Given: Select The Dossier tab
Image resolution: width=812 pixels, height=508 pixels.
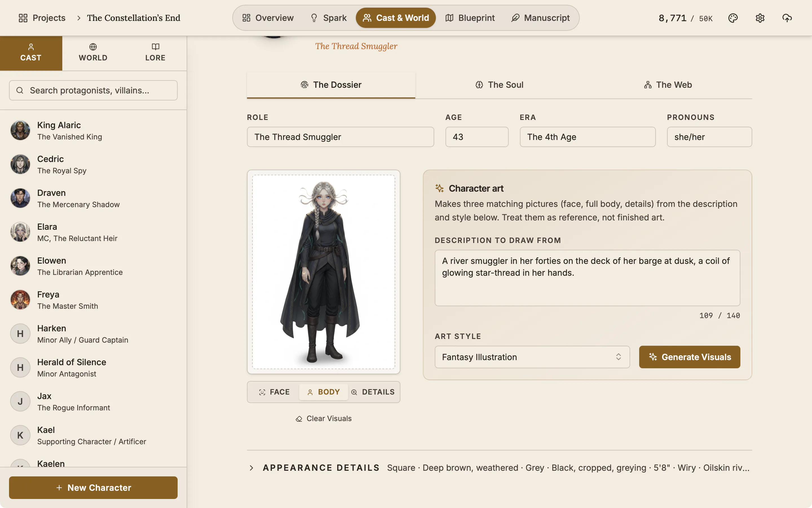Looking at the screenshot, I should 331,85.
